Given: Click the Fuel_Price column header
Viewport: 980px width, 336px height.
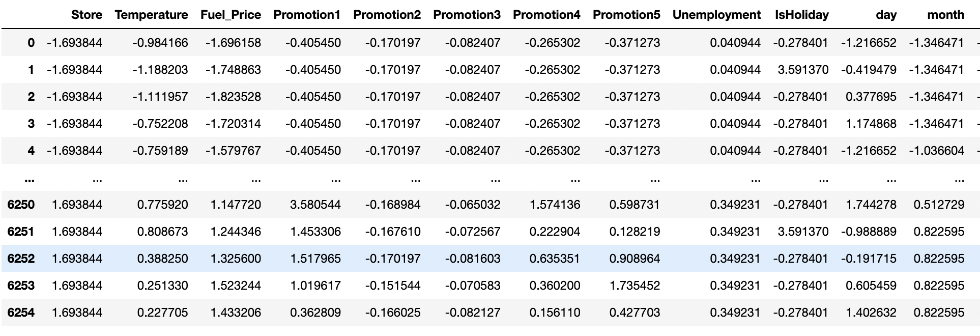Looking at the screenshot, I should (230, 15).
